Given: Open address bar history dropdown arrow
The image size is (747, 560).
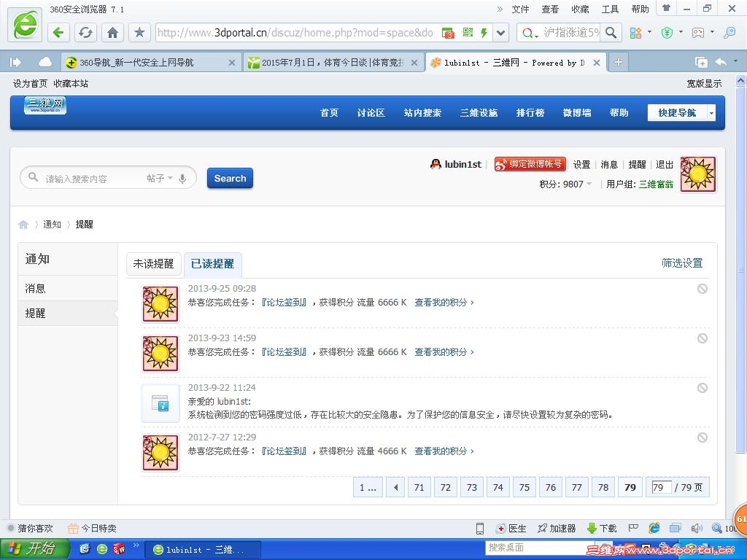Looking at the screenshot, I should point(500,32).
